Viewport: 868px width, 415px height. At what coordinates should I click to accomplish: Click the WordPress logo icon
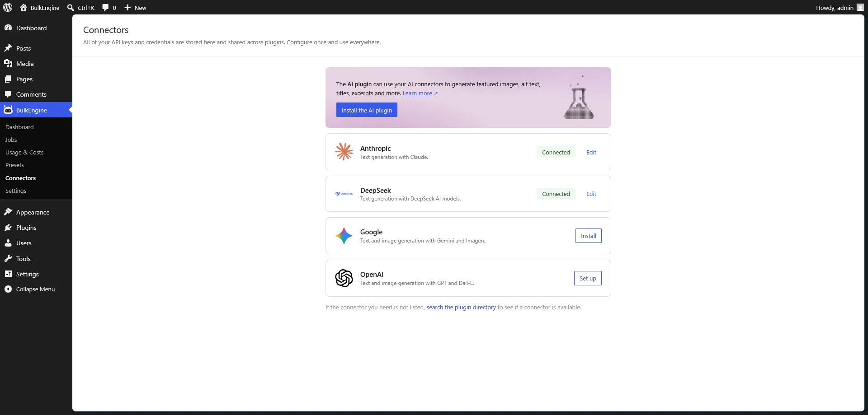pos(8,7)
